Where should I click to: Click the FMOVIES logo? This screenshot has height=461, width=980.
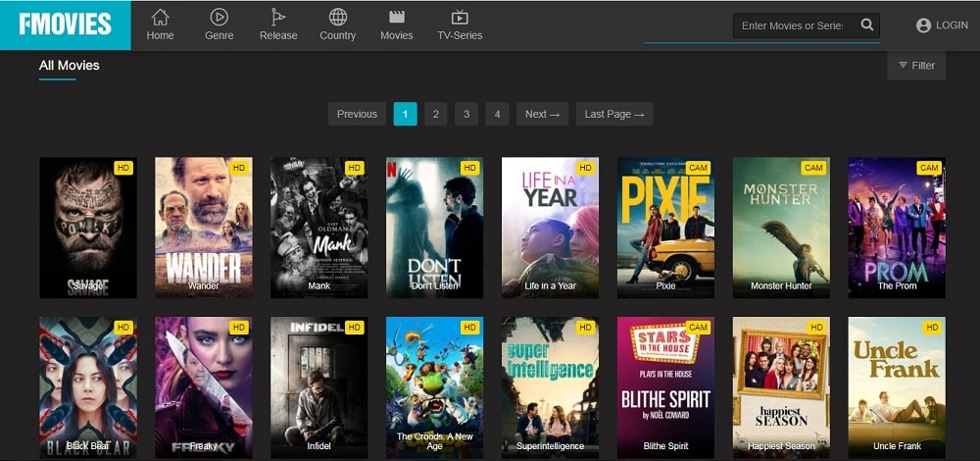65,25
